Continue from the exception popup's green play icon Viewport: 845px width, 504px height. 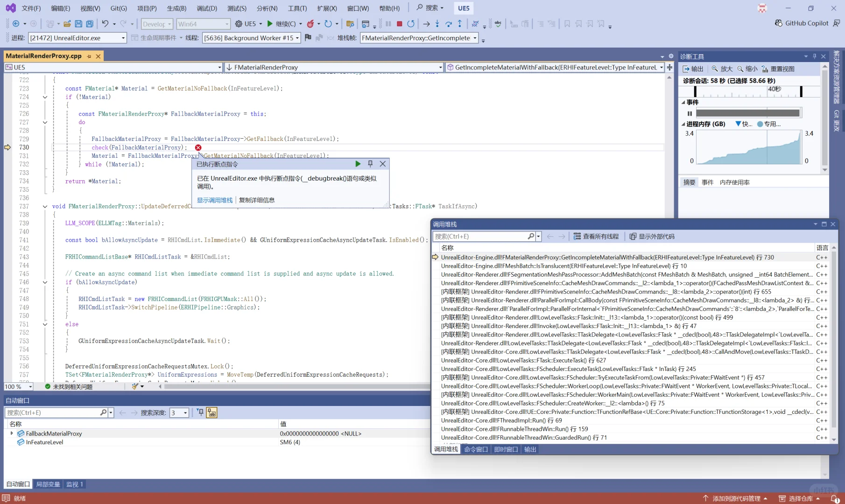click(x=358, y=164)
